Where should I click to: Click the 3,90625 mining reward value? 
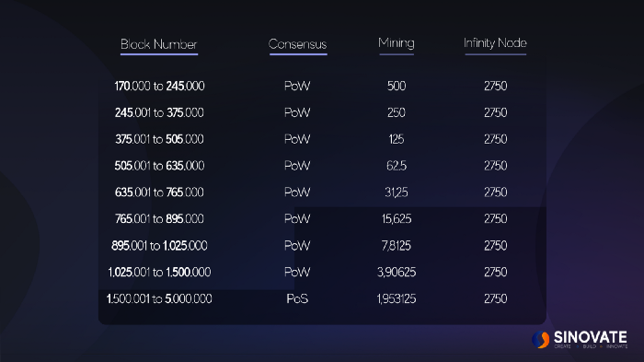[x=397, y=272]
